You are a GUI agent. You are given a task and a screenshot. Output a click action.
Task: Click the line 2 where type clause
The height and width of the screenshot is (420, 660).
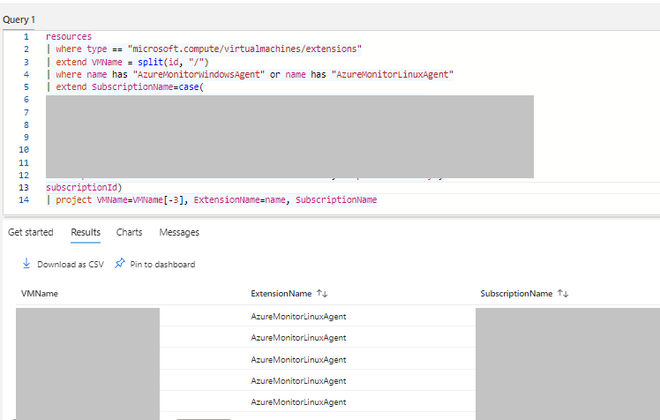[204, 49]
